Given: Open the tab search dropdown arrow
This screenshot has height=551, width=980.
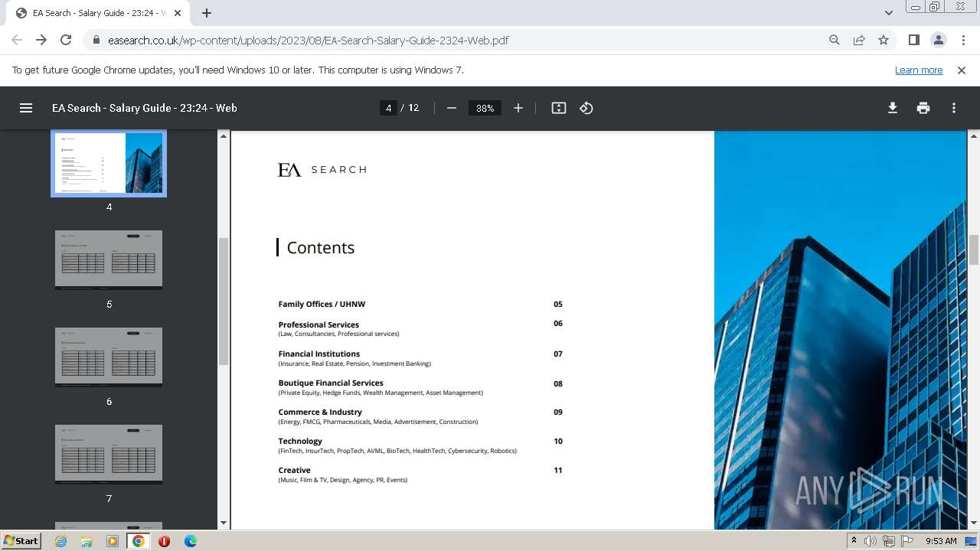Looking at the screenshot, I should tap(889, 13).
